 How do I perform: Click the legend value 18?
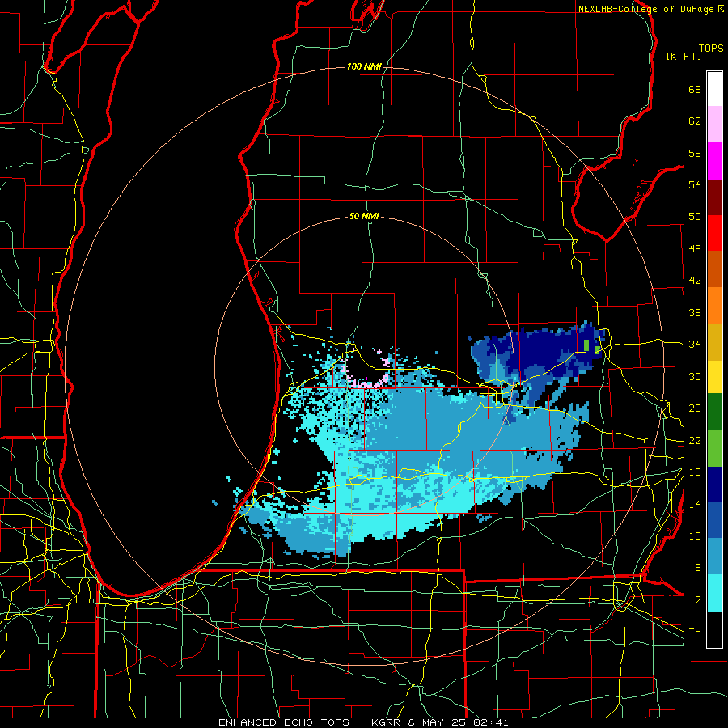tap(695, 472)
